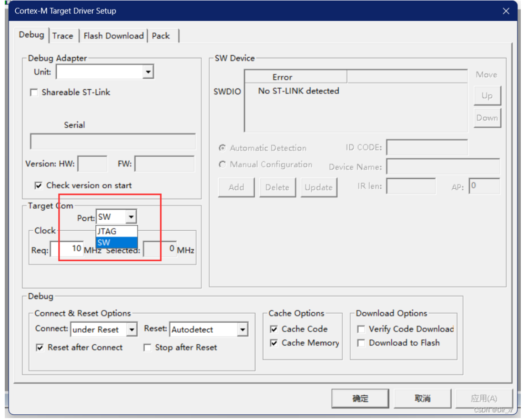Click the FW version field
The height and width of the screenshot is (420, 527).
[164, 164]
